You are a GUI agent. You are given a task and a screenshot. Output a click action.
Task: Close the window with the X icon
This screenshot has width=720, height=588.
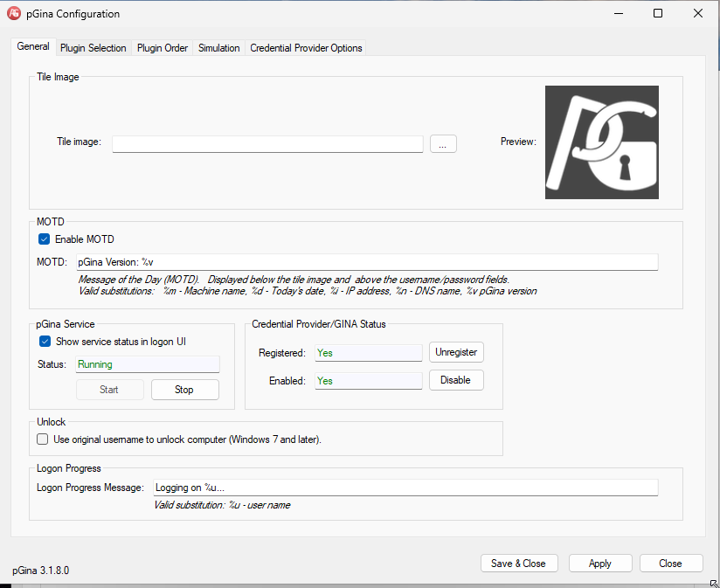[698, 13]
